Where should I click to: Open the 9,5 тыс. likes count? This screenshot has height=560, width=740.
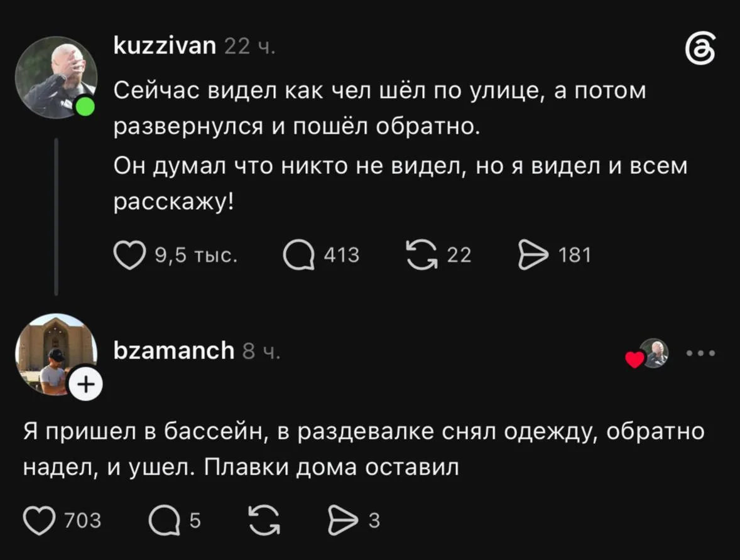(197, 256)
